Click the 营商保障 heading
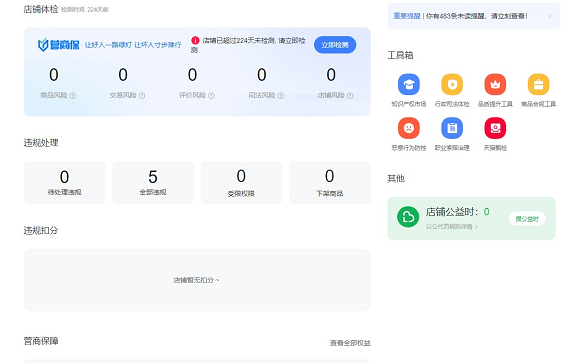This screenshot has height=363, width=564. click(41, 341)
